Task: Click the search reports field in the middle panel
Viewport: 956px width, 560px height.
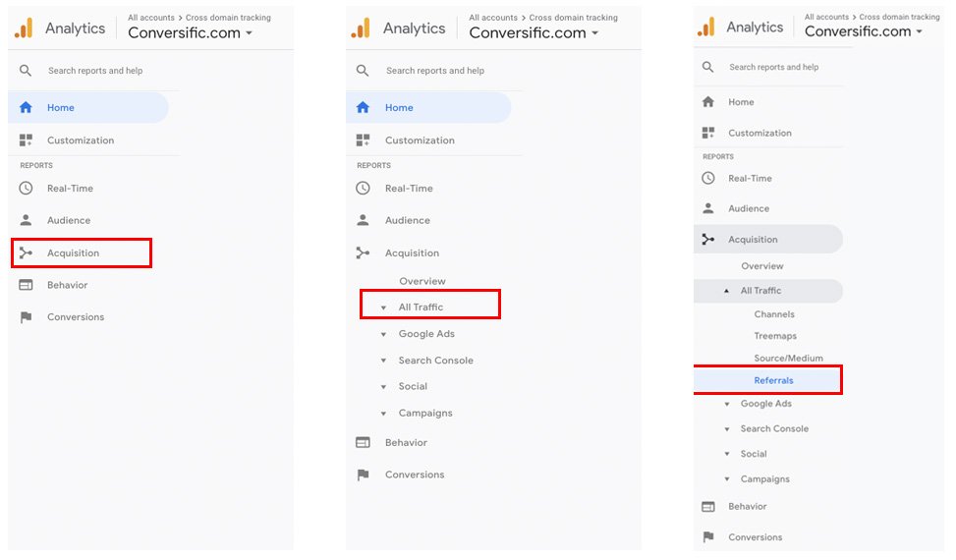Action: (435, 71)
